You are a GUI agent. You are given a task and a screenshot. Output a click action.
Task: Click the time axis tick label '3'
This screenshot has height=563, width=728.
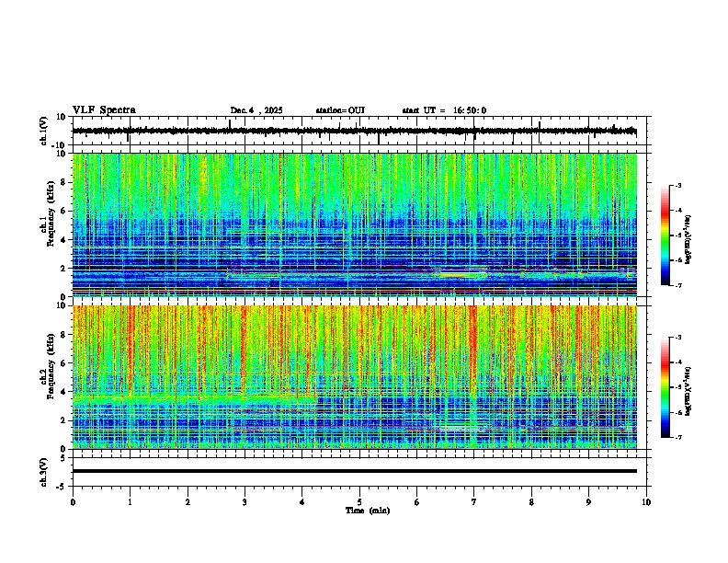coord(245,502)
